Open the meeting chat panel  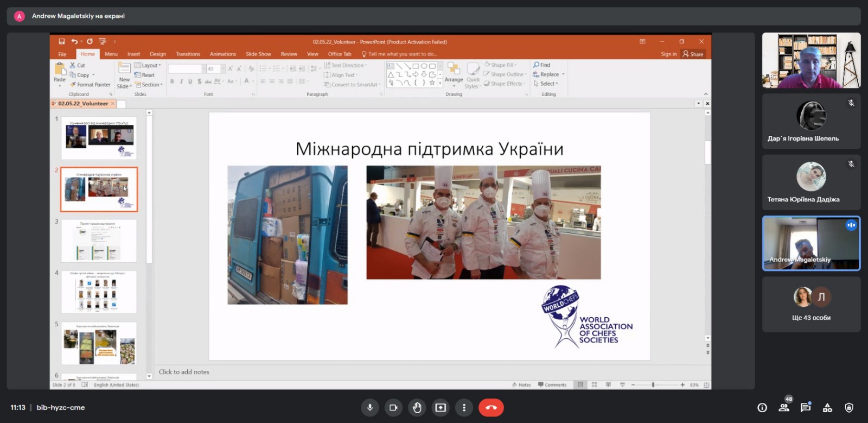tap(806, 408)
